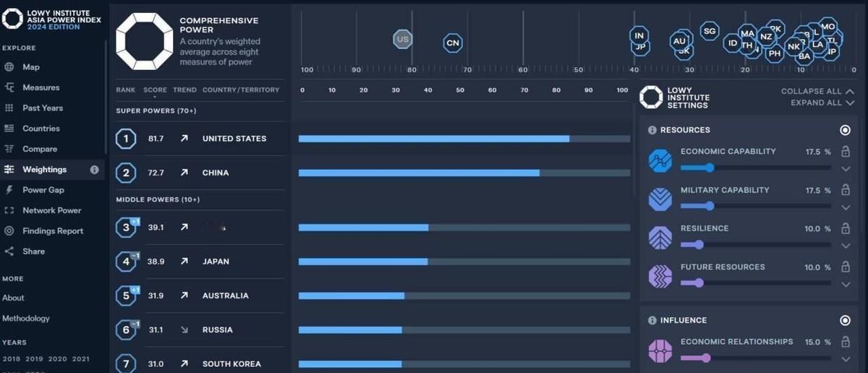Click the Weightings sliders icon
868x373 pixels.
click(x=9, y=169)
